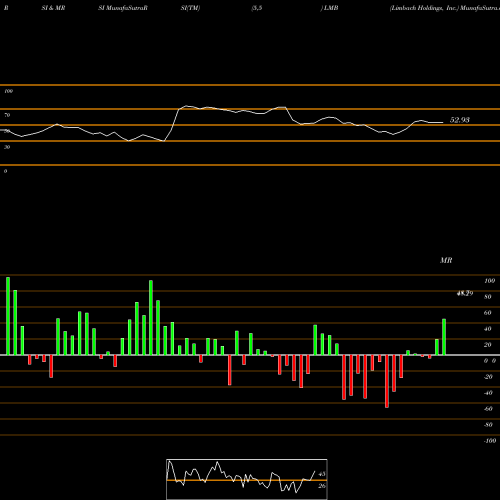
Task: Click the 48.29 value in MR panel
Action: [465, 293]
